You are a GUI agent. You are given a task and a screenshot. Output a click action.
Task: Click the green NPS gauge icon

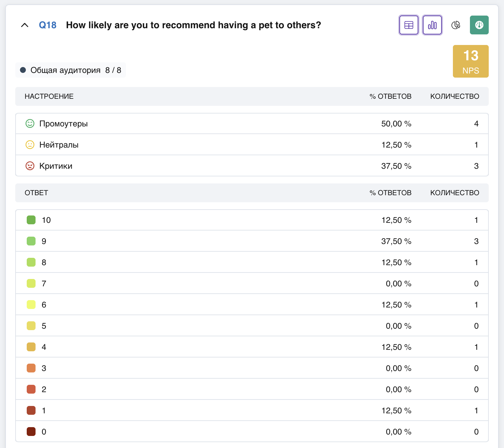tap(479, 25)
